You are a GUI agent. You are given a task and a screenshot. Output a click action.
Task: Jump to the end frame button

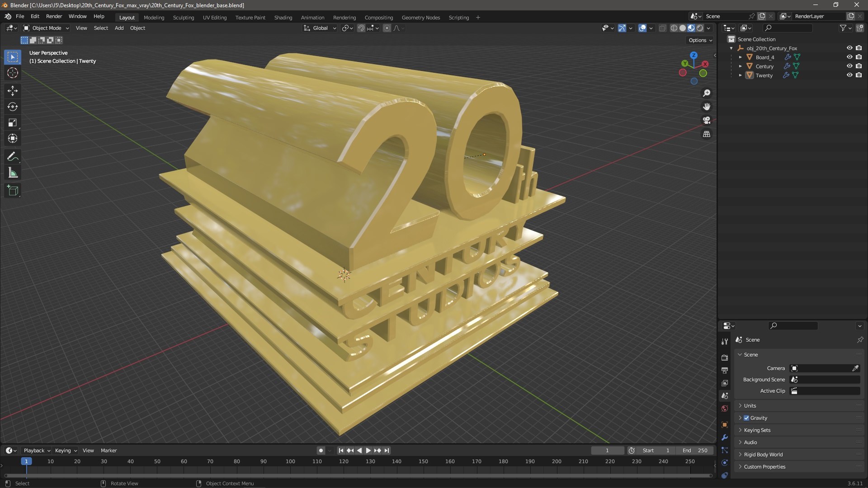click(x=387, y=450)
